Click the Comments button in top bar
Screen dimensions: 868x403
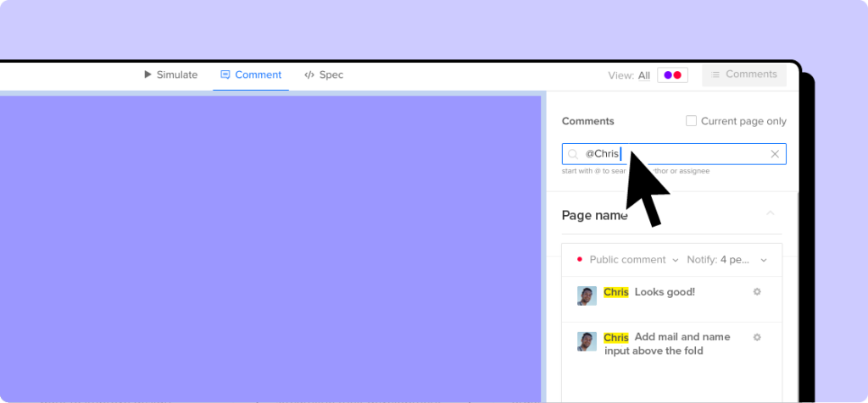coord(743,75)
